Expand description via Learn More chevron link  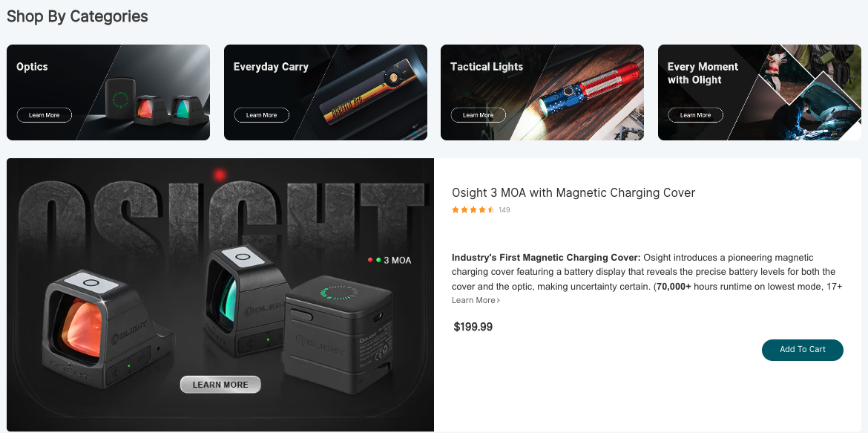476,301
